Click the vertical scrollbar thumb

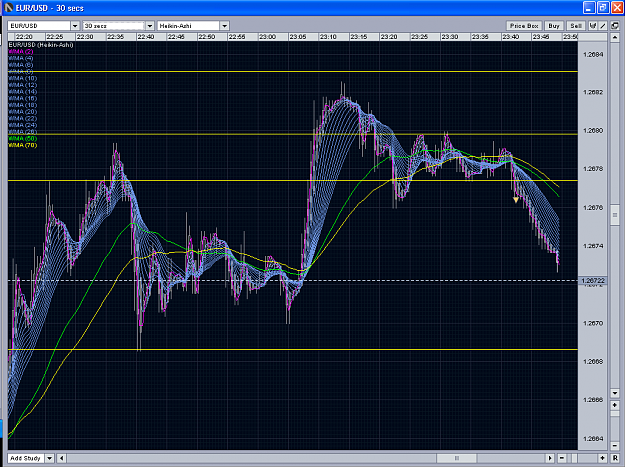[614, 216]
